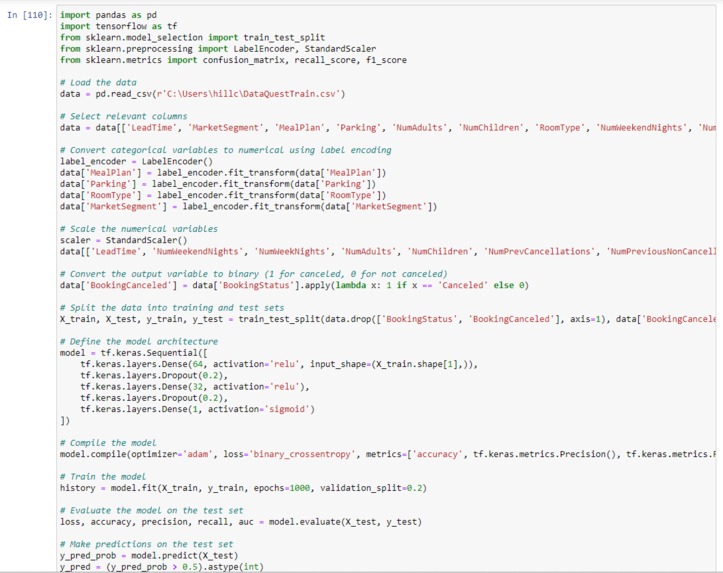The width and height of the screenshot is (723, 573).
Task: Click the "# Train the model" comment
Action: [x=103, y=477]
